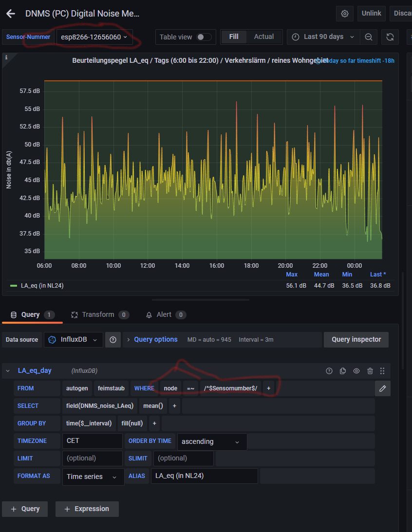Collapse the LA_eq_day query row
The image size is (412, 532).
(x=8, y=371)
